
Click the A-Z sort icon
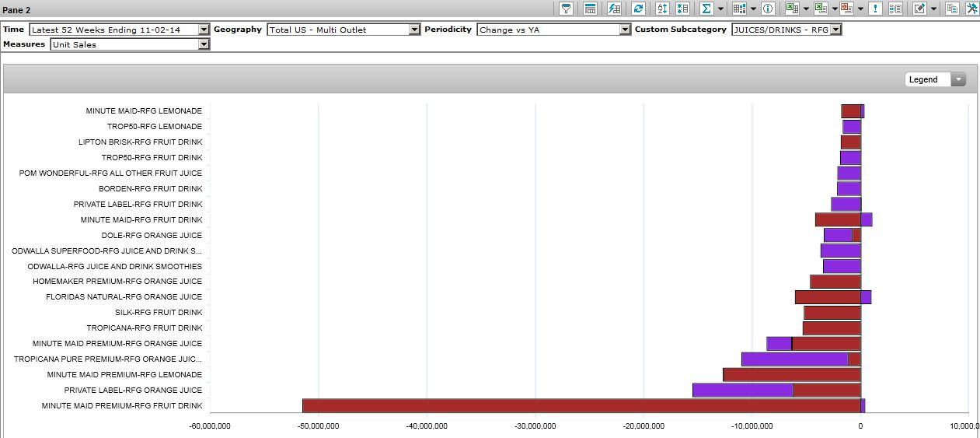click(662, 9)
